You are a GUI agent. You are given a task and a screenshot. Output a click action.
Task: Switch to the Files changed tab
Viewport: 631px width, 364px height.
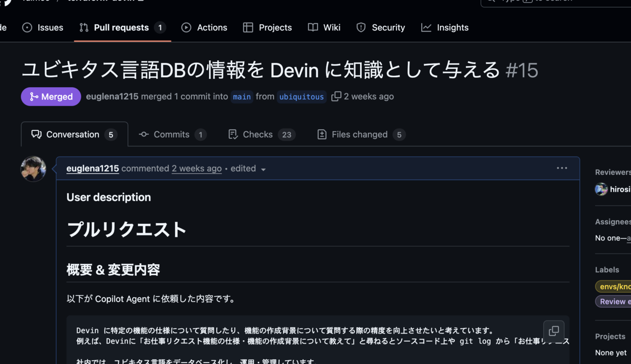point(361,134)
